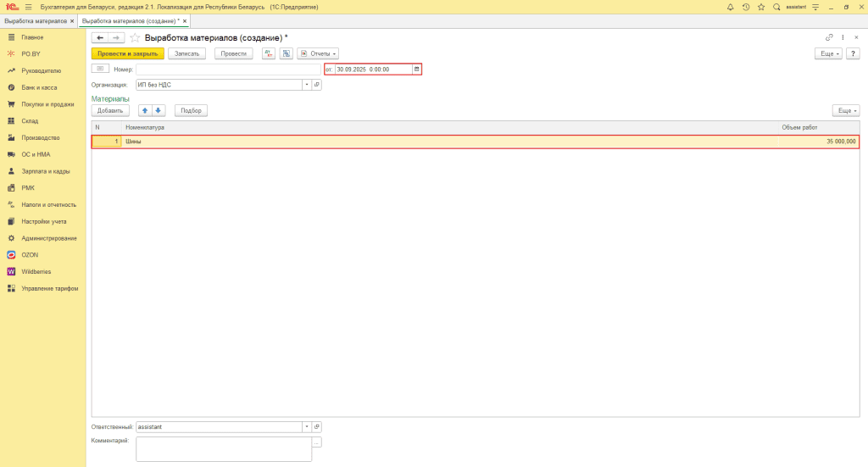Add document to favorites with star

(135, 37)
